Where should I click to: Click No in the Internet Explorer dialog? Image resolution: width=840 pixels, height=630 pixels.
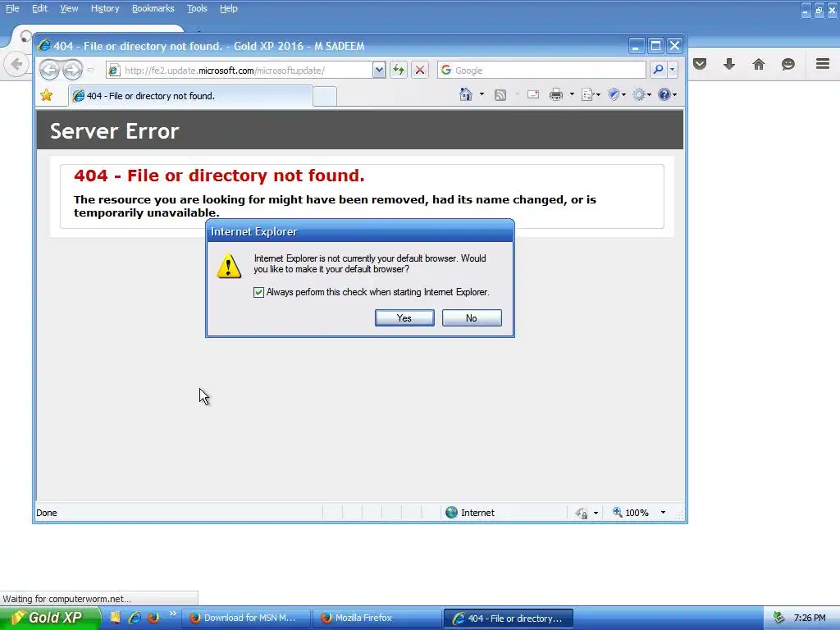tap(472, 317)
